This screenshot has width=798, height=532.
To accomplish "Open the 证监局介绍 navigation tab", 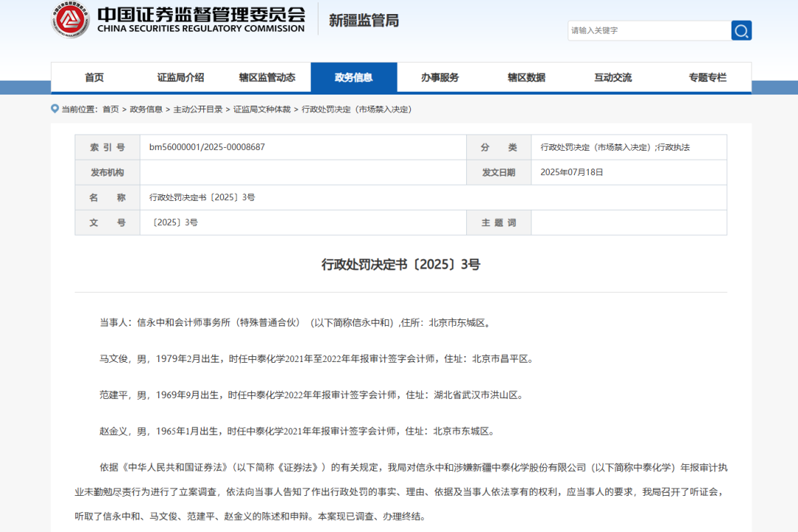I will click(x=181, y=78).
